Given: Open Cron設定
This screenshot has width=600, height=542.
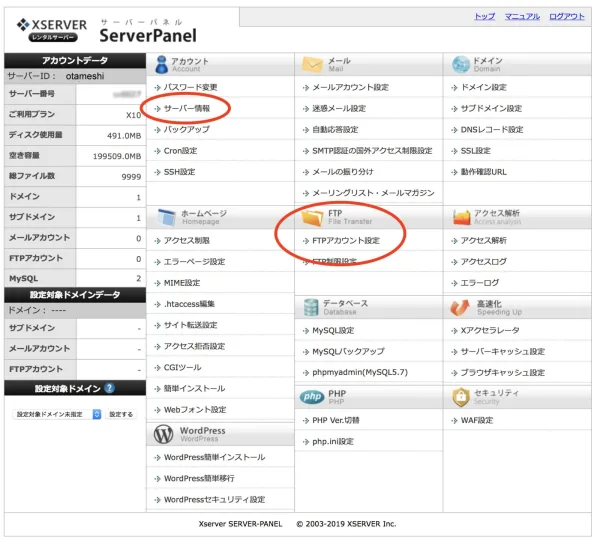Looking at the screenshot, I should (180, 151).
